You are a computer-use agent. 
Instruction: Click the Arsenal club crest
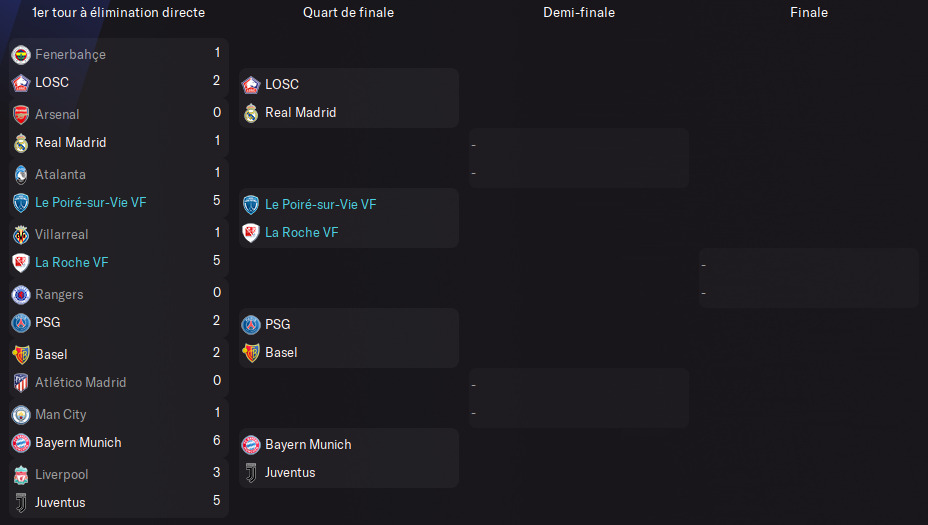(x=21, y=114)
